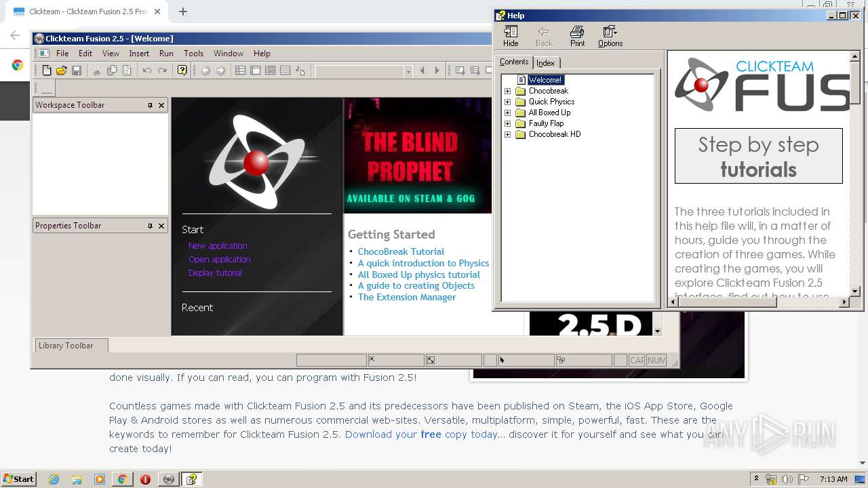This screenshot has height=488, width=868.
Task: Click the Save diskette icon in the toolbar
Action: [77, 70]
